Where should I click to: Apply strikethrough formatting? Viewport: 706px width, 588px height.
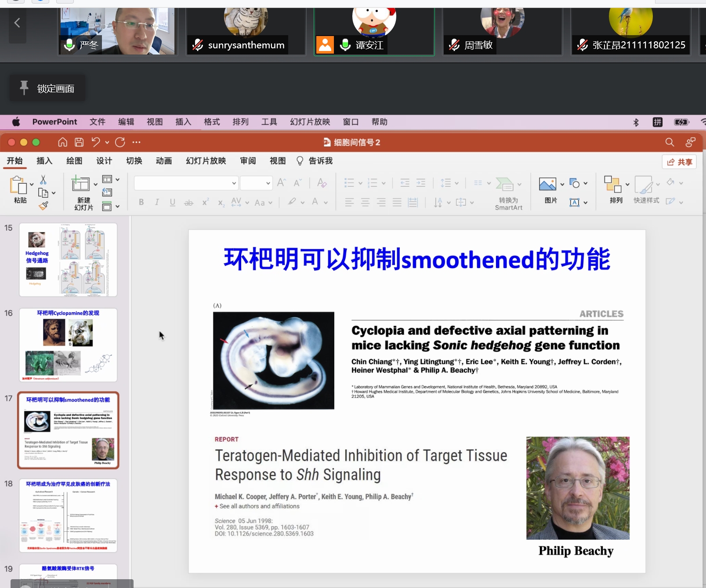(x=188, y=202)
